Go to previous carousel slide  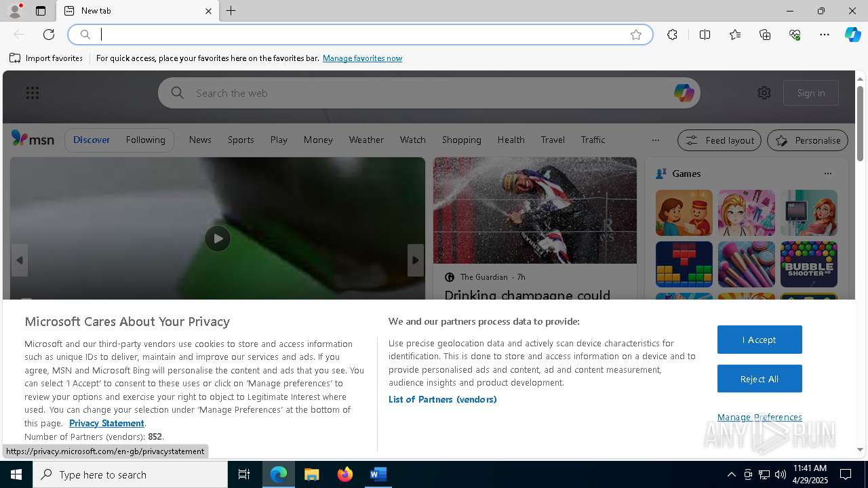point(20,260)
